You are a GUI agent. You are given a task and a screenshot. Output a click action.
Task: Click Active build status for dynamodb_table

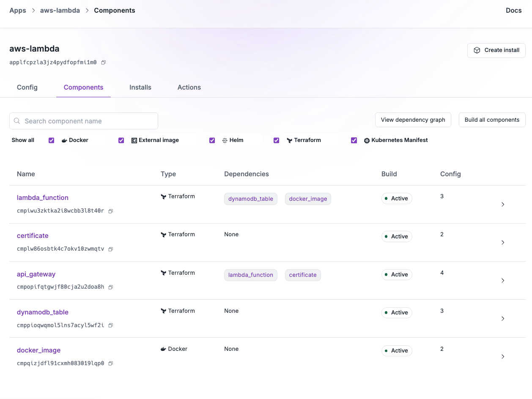click(397, 312)
